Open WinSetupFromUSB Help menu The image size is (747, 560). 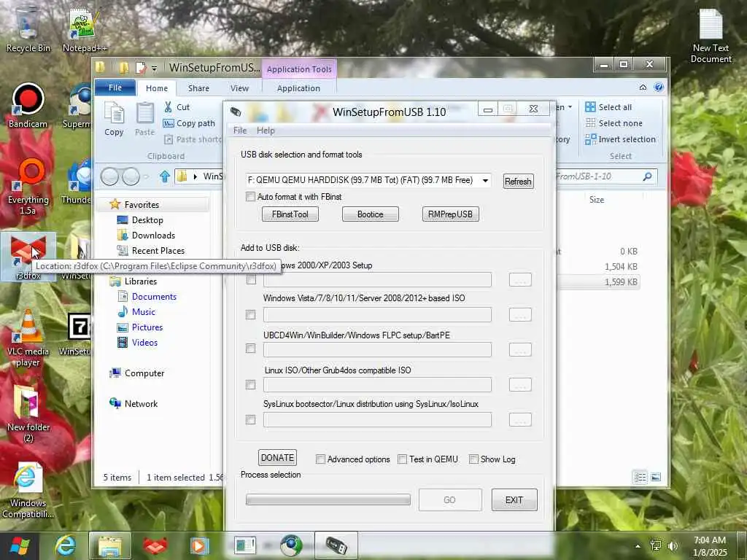(x=266, y=131)
